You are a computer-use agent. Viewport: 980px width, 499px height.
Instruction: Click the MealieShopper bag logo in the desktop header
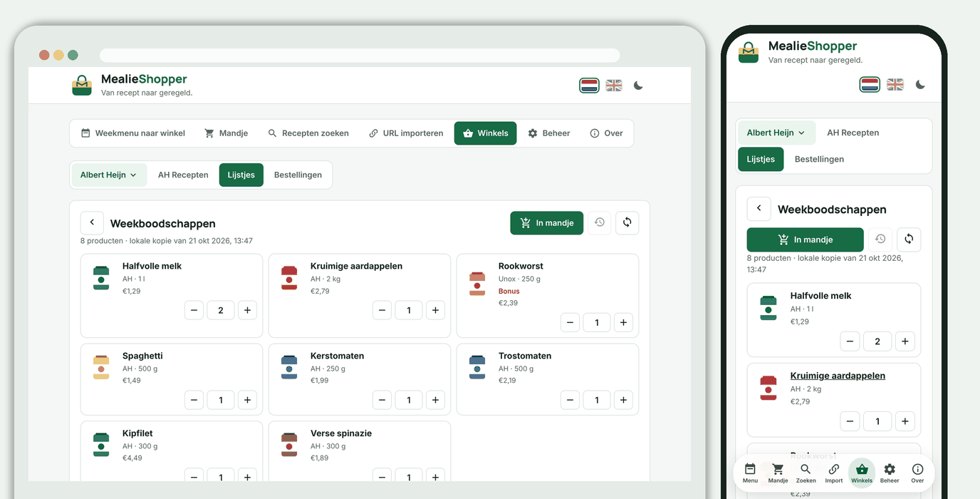82,85
